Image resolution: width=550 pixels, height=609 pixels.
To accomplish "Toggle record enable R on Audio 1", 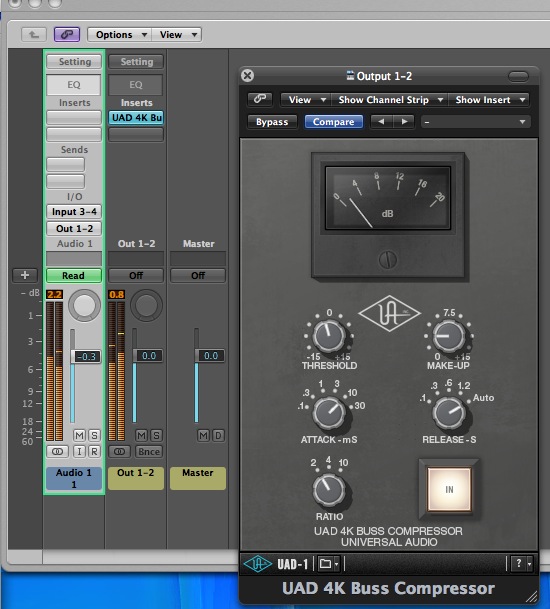I will [94, 451].
